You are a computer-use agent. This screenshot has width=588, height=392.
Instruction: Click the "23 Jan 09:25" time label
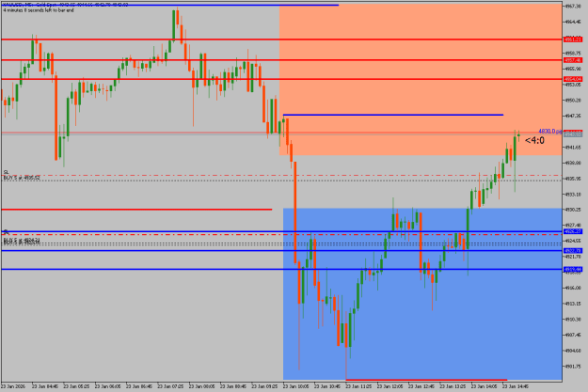click(x=264, y=386)
